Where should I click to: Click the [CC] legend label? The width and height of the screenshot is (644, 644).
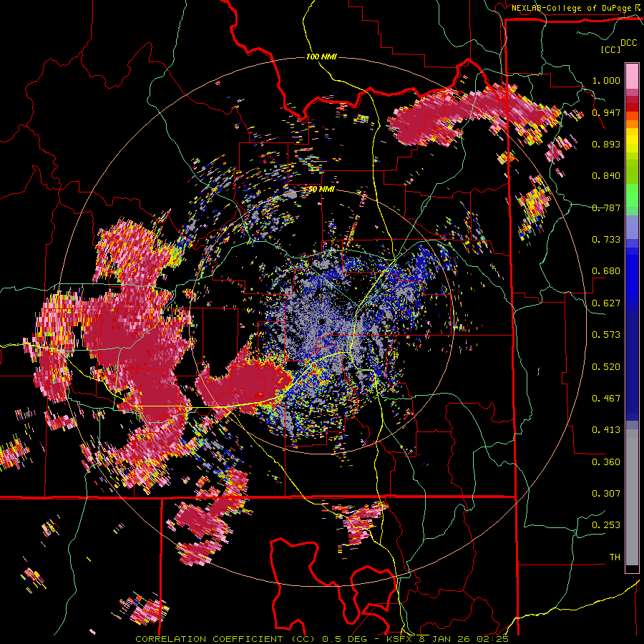[x=610, y=49]
